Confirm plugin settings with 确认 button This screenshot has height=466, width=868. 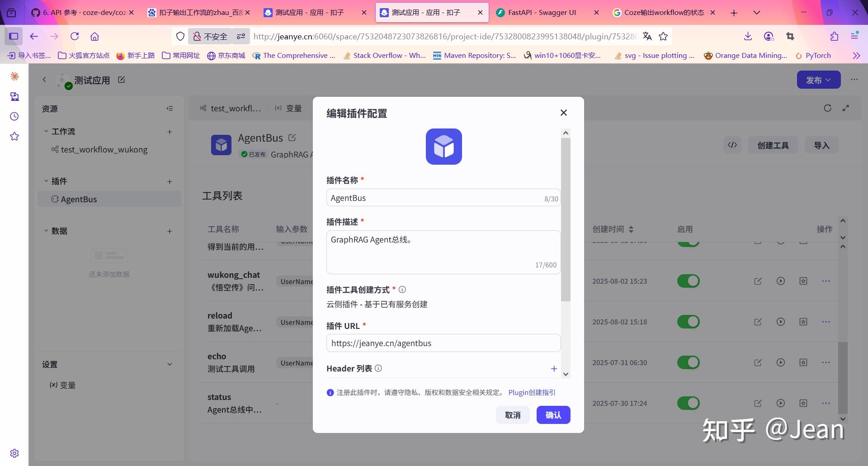coord(553,415)
